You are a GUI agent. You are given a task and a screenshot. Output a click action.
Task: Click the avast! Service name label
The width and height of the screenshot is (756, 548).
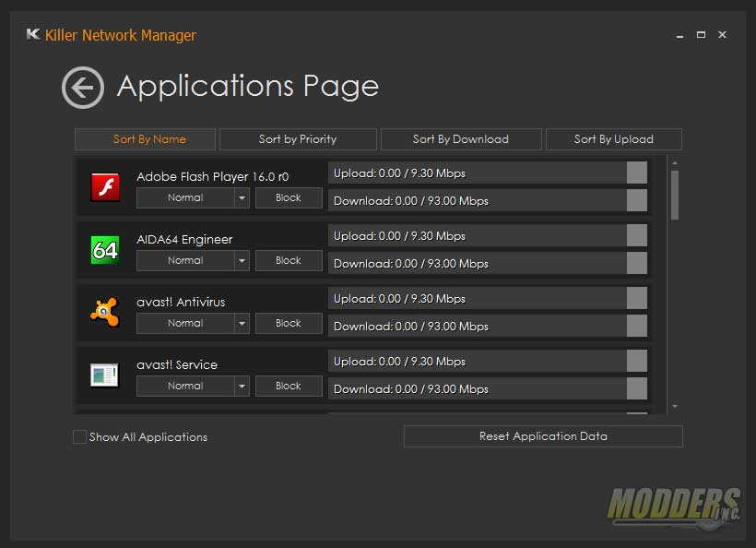(177, 364)
